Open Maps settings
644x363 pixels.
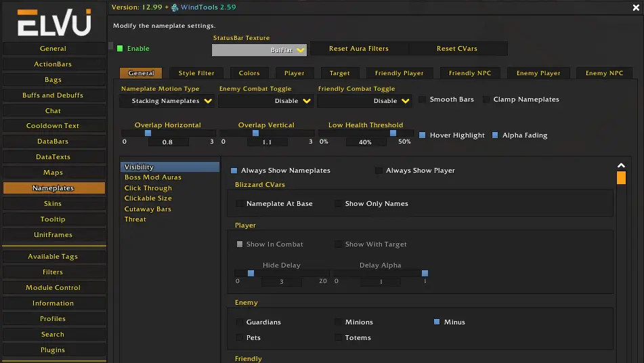[53, 173]
